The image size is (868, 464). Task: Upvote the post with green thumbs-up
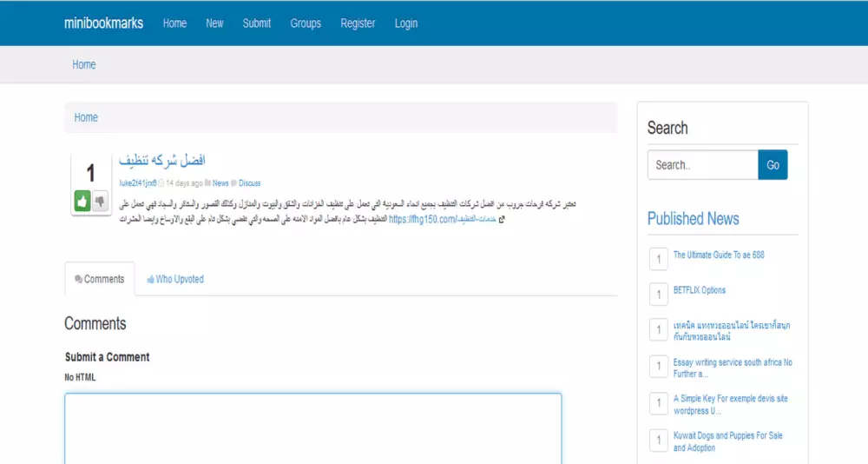coord(82,202)
